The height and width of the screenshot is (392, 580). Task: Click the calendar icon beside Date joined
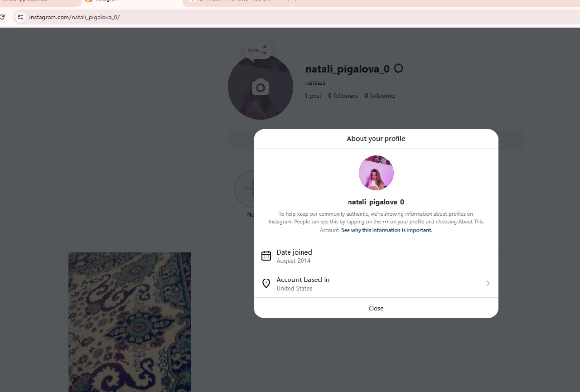[266, 256]
